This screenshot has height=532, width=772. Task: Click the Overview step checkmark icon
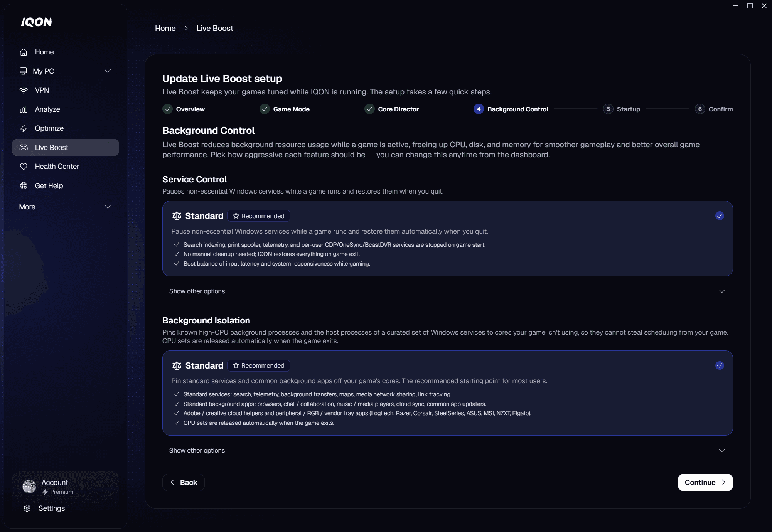(167, 109)
